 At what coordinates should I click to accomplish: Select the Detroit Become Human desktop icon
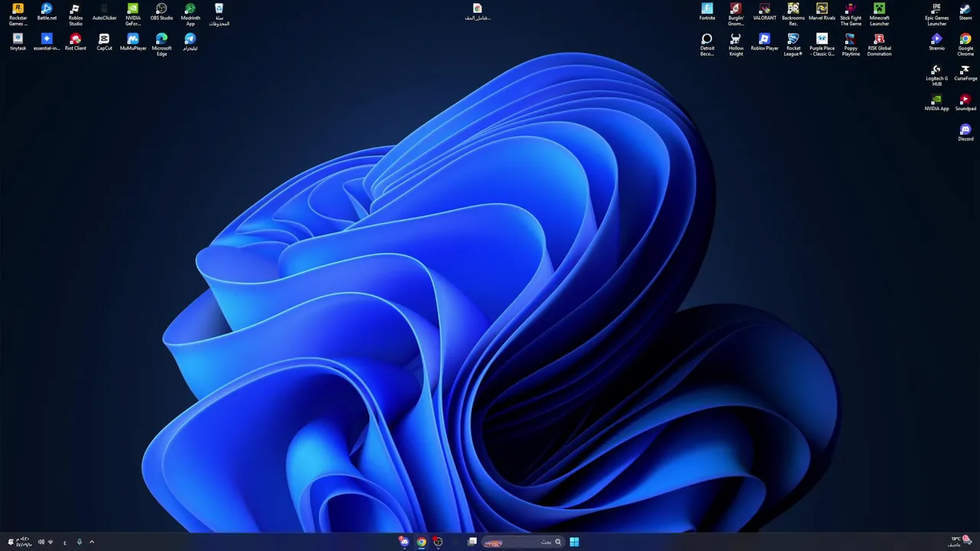coord(707,44)
